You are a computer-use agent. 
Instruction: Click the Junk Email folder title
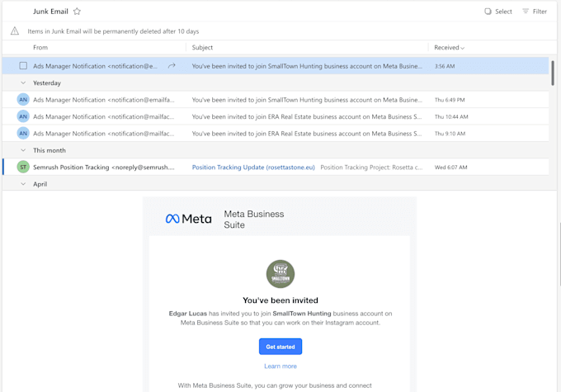tap(50, 12)
